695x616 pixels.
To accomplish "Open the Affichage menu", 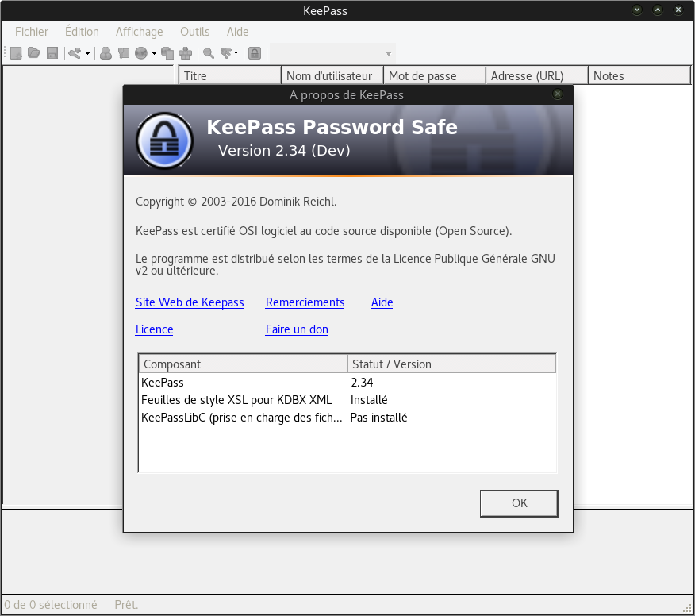I will [x=139, y=32].
